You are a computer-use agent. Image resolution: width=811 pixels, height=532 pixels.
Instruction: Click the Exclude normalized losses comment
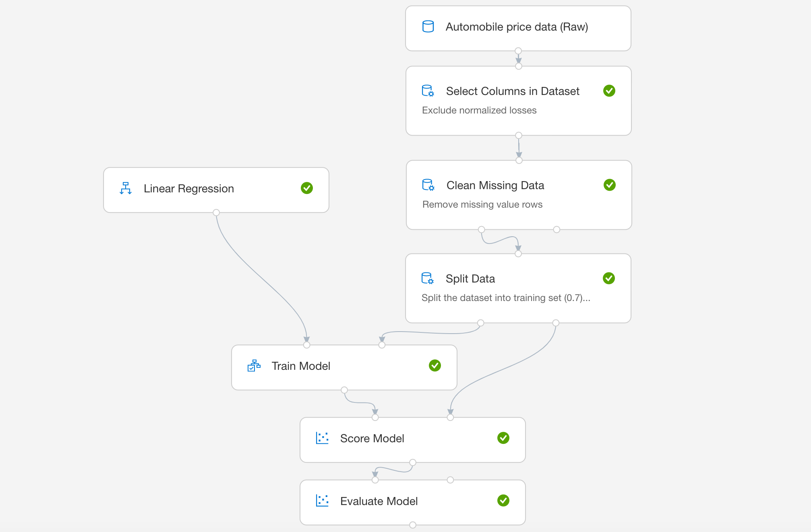tap(479, 110)
